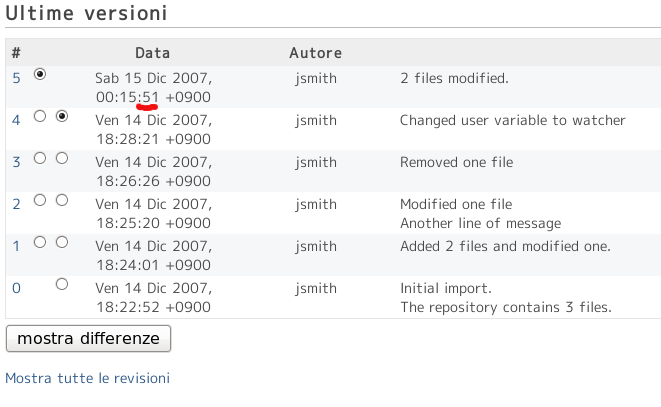Open revision 5 link
Screen dimensions: 661x407
(x=16, y=78)
